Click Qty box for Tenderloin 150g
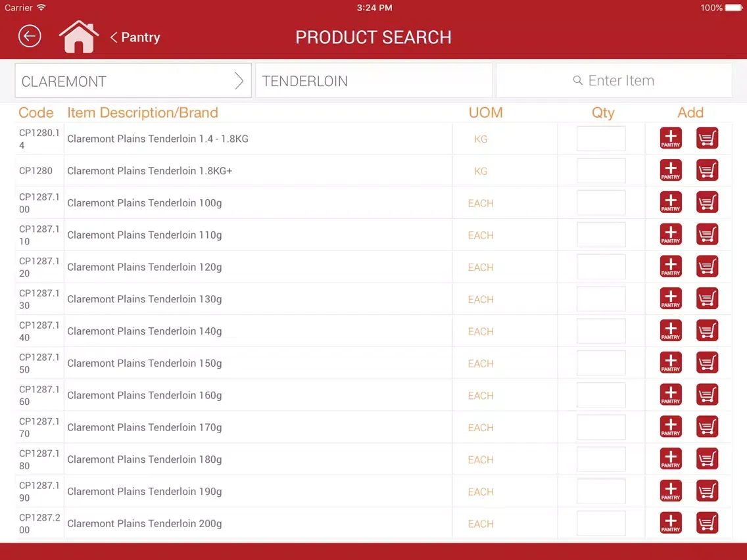The image size is (747, 560). click(601, 363)
